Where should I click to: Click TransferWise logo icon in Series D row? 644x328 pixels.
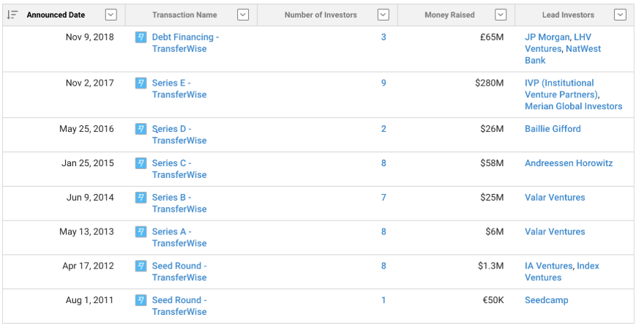pos(141,129)
